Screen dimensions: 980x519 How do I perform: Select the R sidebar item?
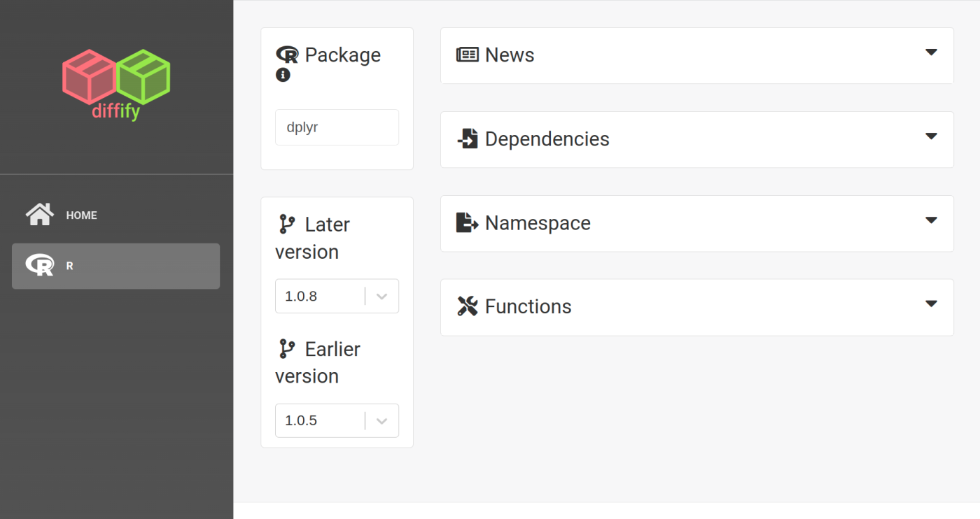point(115,266)
